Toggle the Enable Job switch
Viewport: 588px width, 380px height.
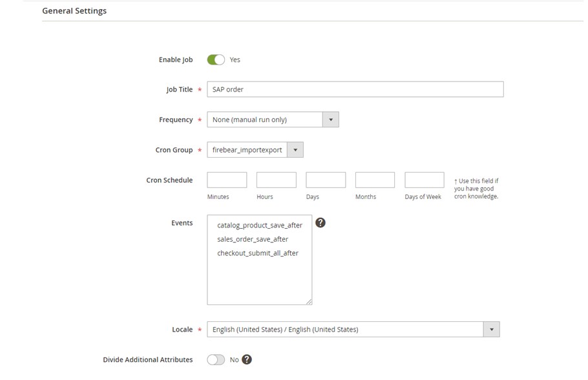point(216,59)
